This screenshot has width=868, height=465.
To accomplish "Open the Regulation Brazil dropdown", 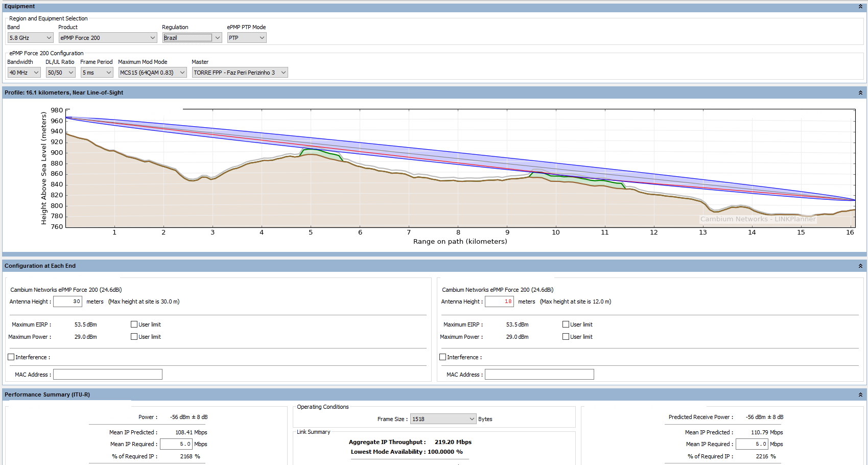I will click(192, 38).
